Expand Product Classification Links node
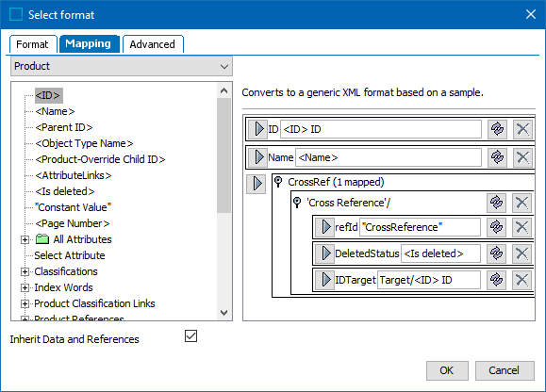This screenshot has height=392, width=546. pyautogui.click(x=25, y=303)
